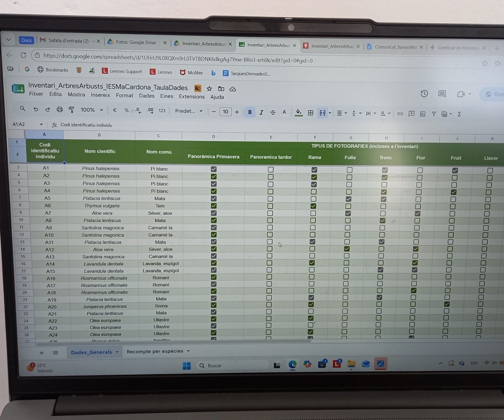504x420 pixels.
Task: Open the Fitxer menu
Action: [36, 94]
